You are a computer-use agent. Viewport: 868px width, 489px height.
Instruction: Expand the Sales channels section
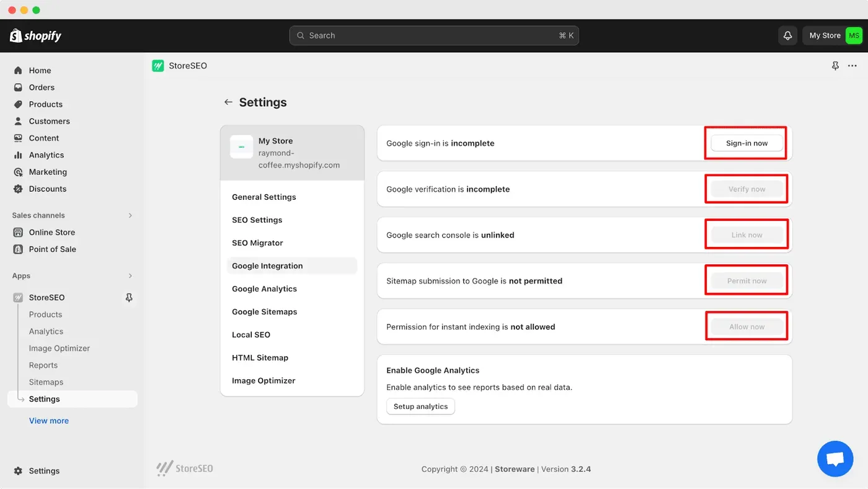pyautogui.click(x=130, y=215)
